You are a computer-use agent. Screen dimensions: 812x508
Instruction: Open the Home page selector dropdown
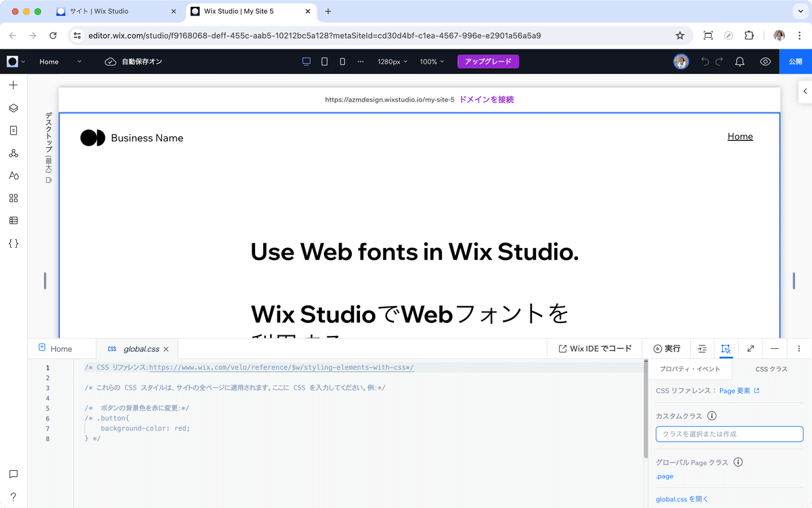click(x=60, y=62)
